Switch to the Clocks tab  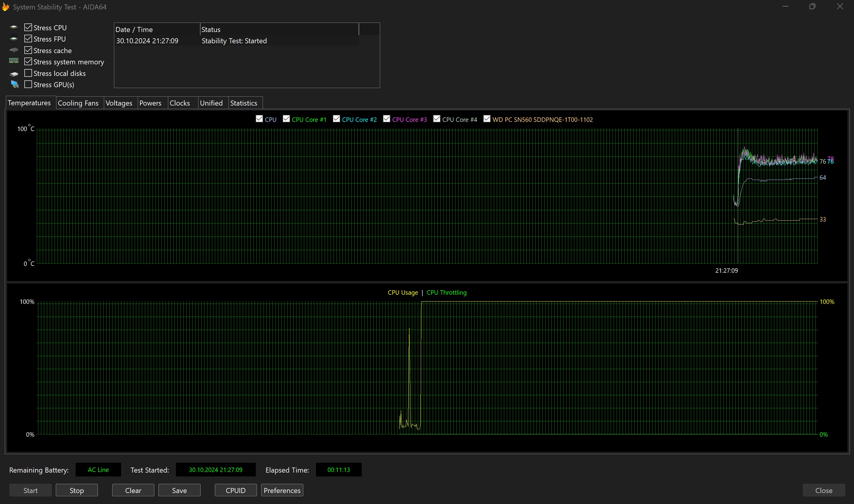[x=180, y=103]
